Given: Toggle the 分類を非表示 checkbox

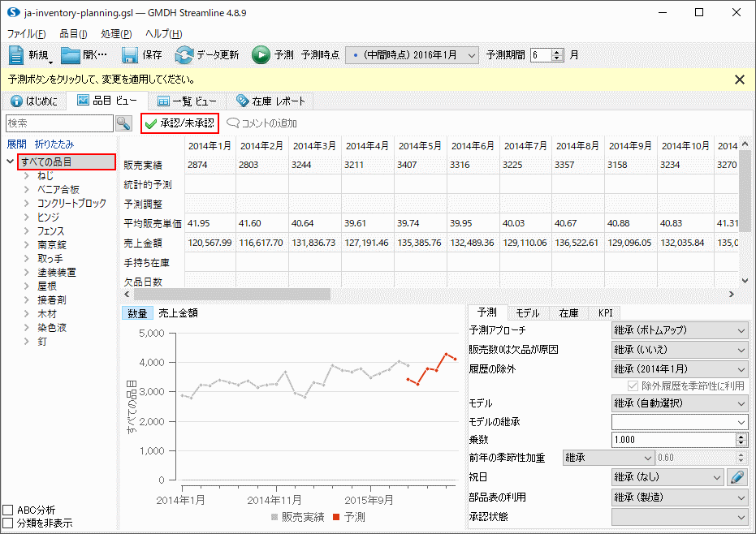Looking at the screenshot, I should pos(8,523).
